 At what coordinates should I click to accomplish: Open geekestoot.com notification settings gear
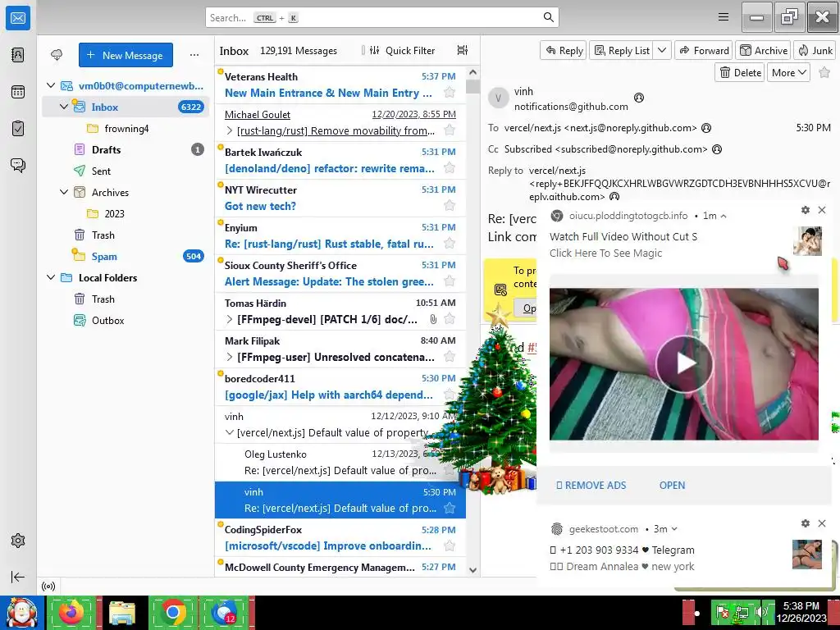(806, 523)
